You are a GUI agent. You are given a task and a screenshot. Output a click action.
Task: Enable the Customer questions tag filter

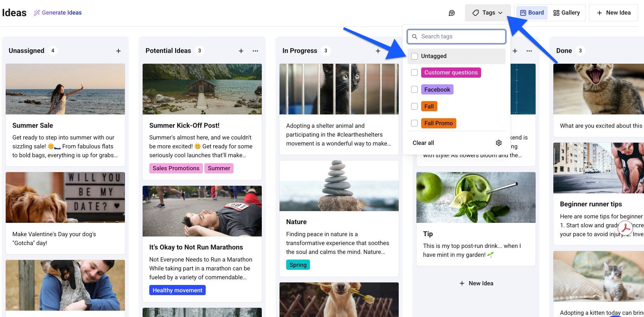414,73
